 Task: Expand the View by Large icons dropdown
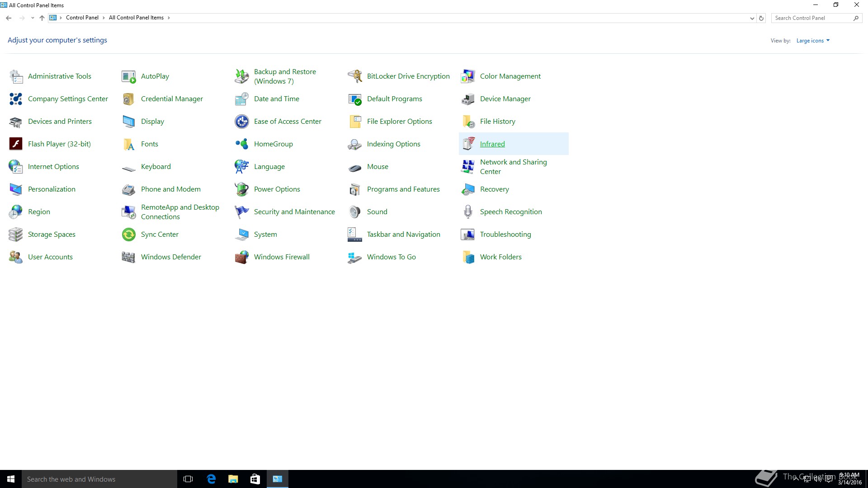(813, 41)
